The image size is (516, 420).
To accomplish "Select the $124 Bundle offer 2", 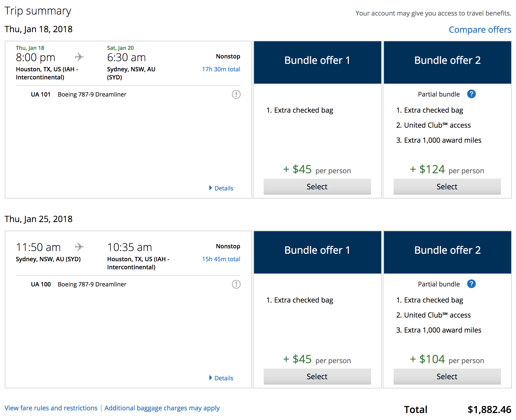I will (x=447, y=187).
